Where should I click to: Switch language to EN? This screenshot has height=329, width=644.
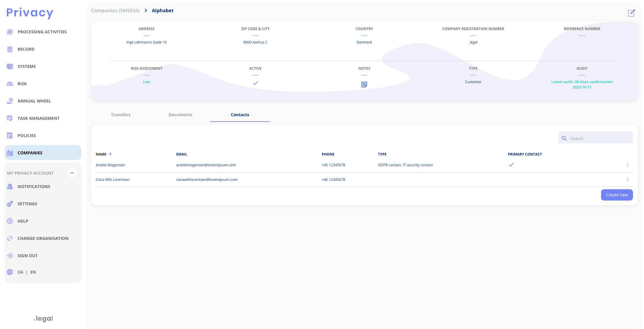click(x=33, y=272)
